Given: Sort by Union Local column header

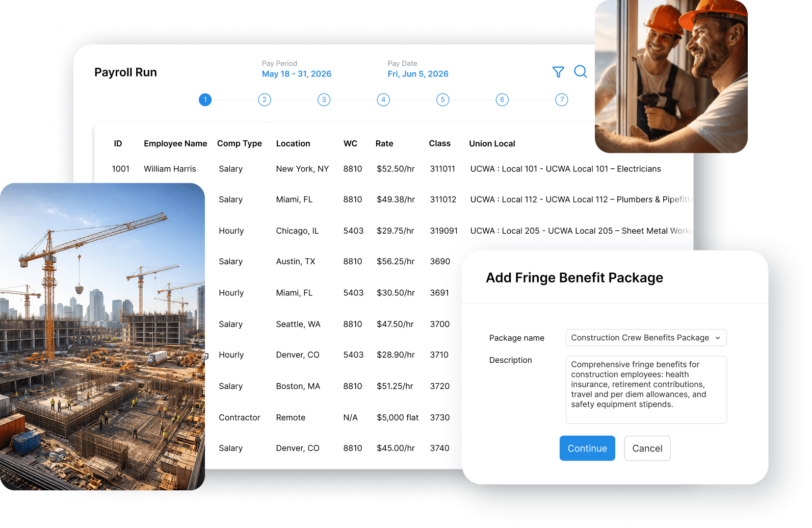Looking at the screenshot, I should pos(492,144).
